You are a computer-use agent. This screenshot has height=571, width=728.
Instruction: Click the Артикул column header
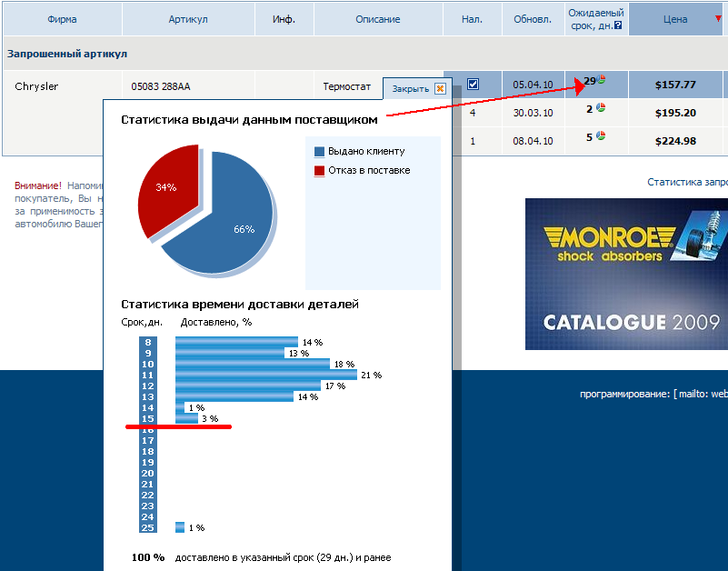click(187, 19)
